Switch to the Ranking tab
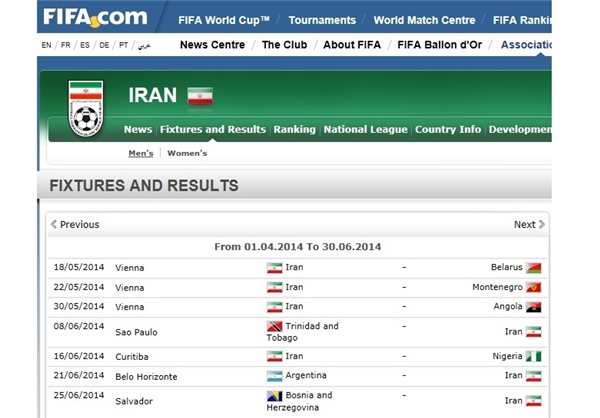Screen dimensions: 600x418 pyautogui.click(x=294, y=130)
